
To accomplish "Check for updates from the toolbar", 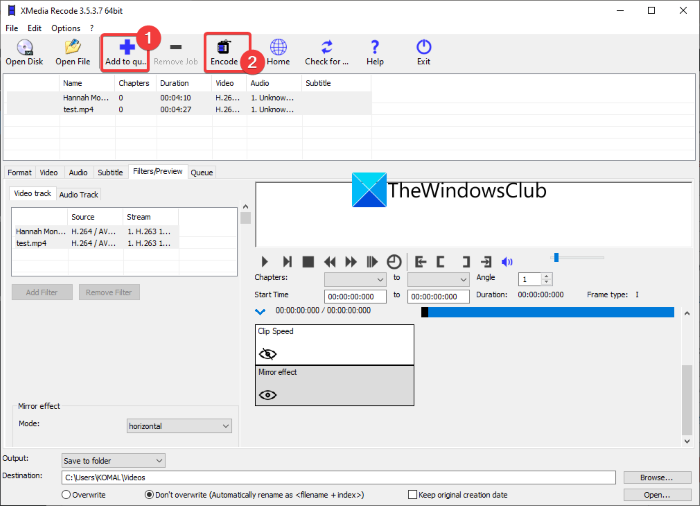I will 327,52.
